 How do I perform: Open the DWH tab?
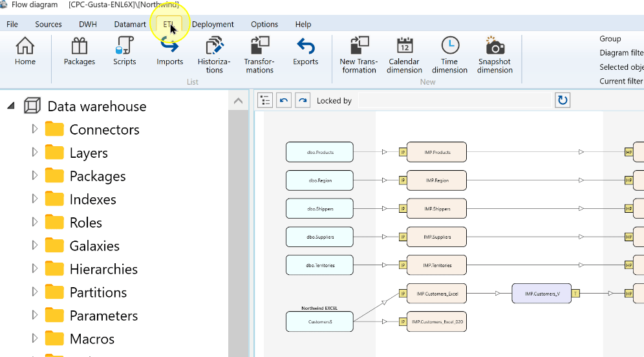coord(88,24)
